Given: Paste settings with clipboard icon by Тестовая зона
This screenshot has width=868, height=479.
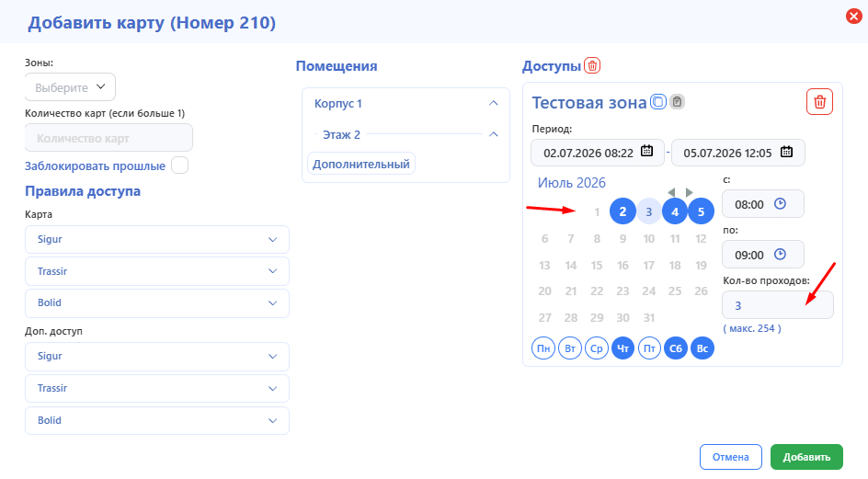Looking at the screenshot, I should click(677, 102).
